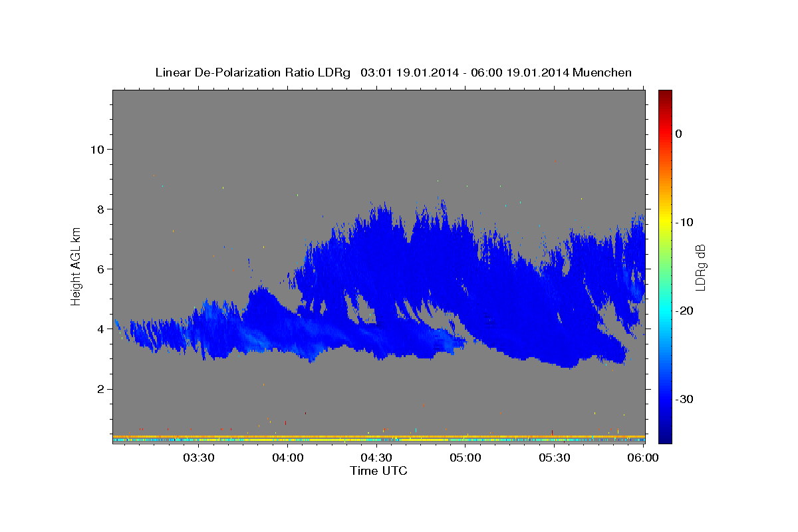Click the height tick label 2
The height and width of the screenshot is (532, 798).
99,389
